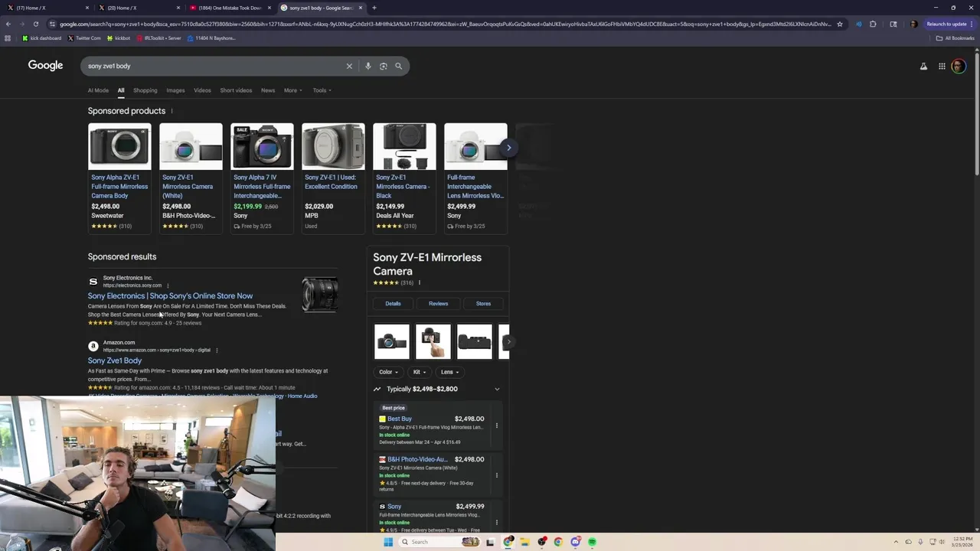Open the amazon.com ad options dots

(x=217, y=350)
